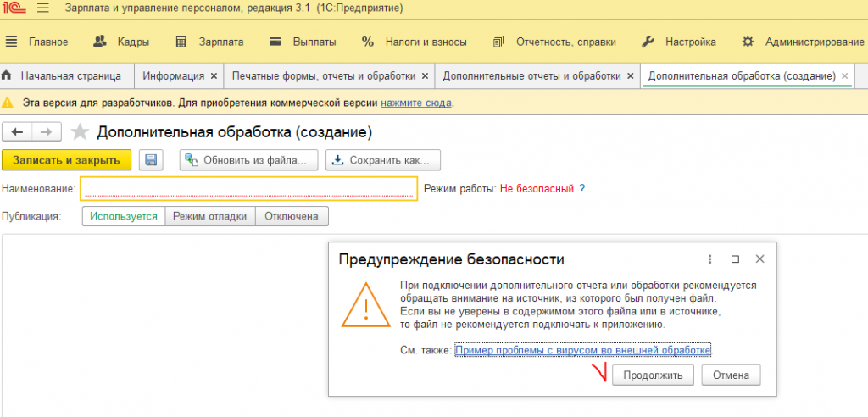Click Обновить из файла... button
The image size is (868, 417).
pos(248,160)
